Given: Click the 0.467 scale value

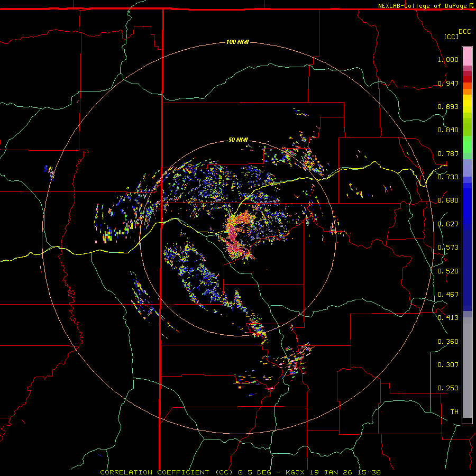Looking at the screenshot, I should pyautogui.click(x=448, y=295).
